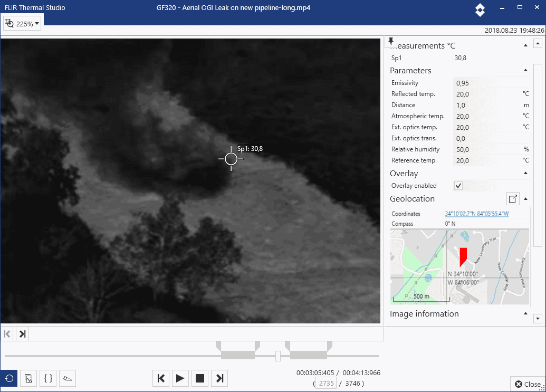Go to next marker below the image
Viewport: 546px width, 392px height.
point(22,333)
